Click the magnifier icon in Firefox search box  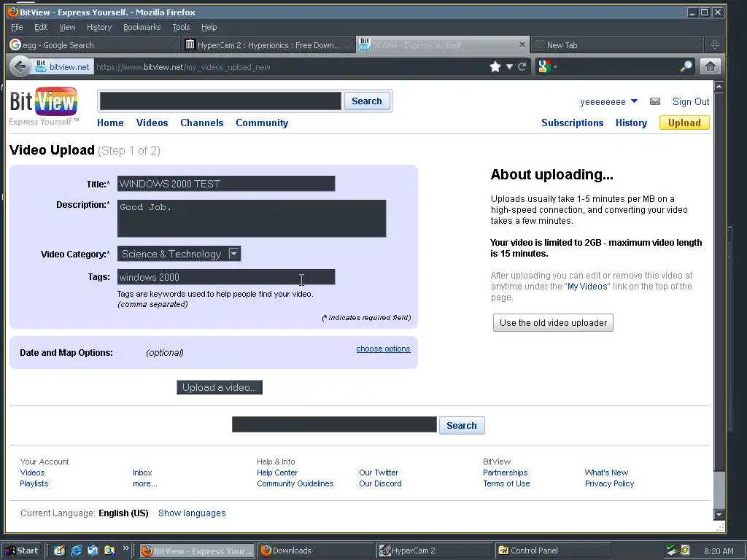(x=686, y=66)
